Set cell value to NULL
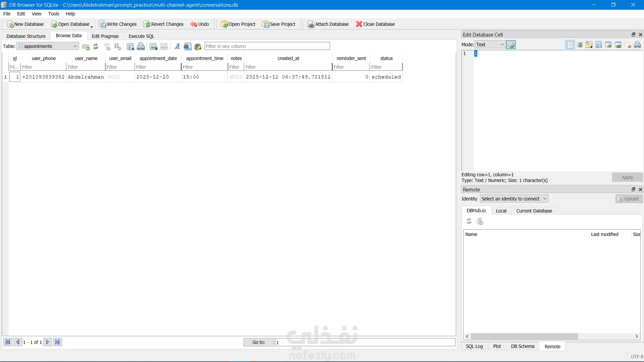644x362 pixels. click(628, 45)
